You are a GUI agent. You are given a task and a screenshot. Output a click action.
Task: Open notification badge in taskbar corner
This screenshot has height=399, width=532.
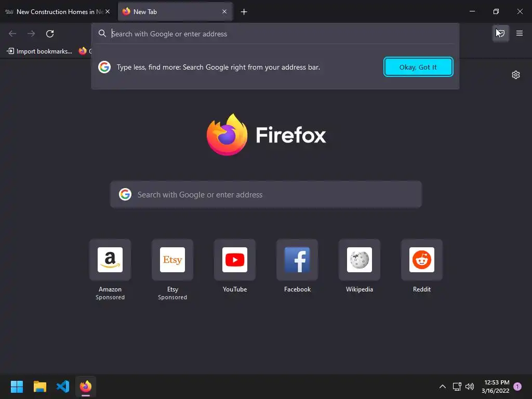(517, 387)
